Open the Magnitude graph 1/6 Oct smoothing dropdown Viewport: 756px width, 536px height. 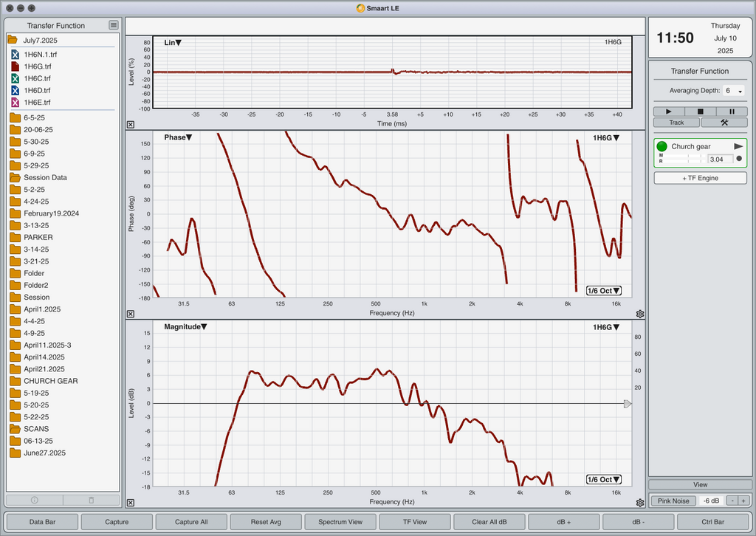604,480
